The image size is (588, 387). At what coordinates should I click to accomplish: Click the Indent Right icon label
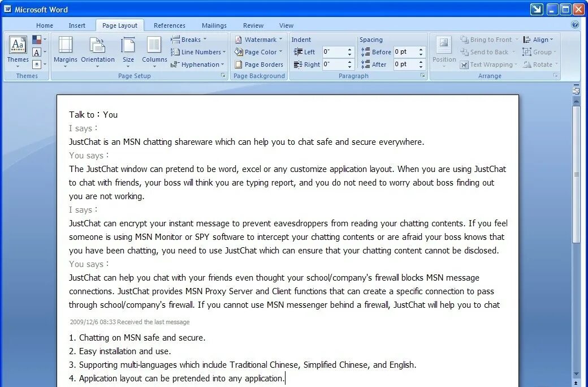pyautogui.click(x=307, y=64)
